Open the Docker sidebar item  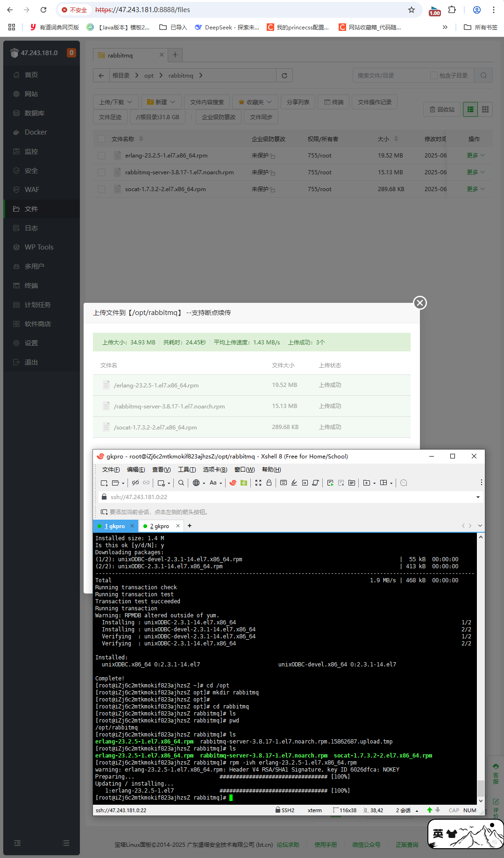42,132
